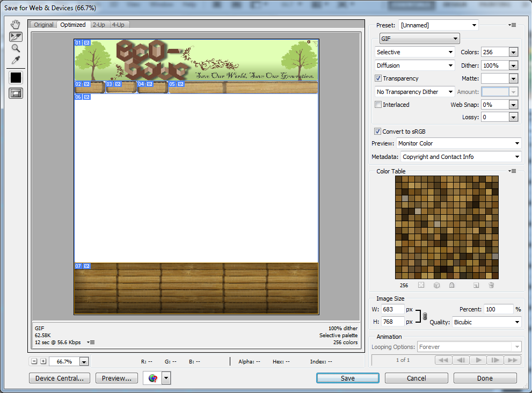Viewport: 532px width, 393px height.
Task: Click the Done button
Action: [x=485, y=378]
